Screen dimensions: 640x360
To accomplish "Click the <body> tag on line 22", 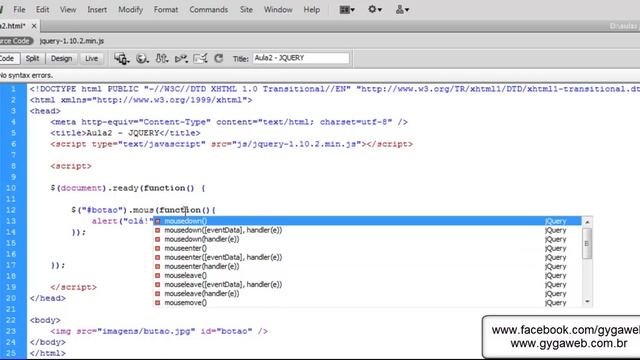I will pyautogui.click(x=45, y=320).
